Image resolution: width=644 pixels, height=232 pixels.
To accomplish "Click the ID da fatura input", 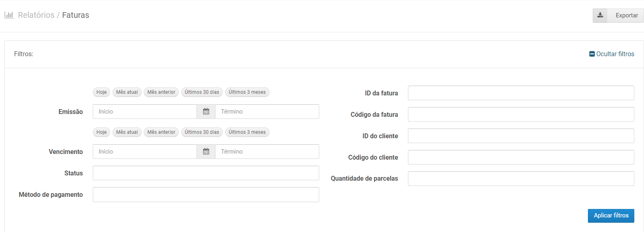I will pyautogui.click(x=521, y=93).
